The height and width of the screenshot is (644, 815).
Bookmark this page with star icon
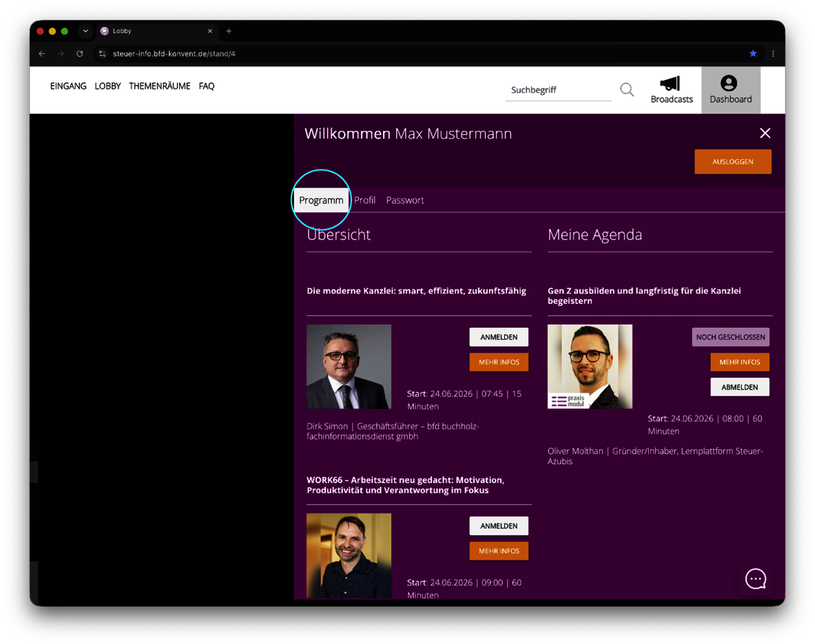[x=753, y=54]
